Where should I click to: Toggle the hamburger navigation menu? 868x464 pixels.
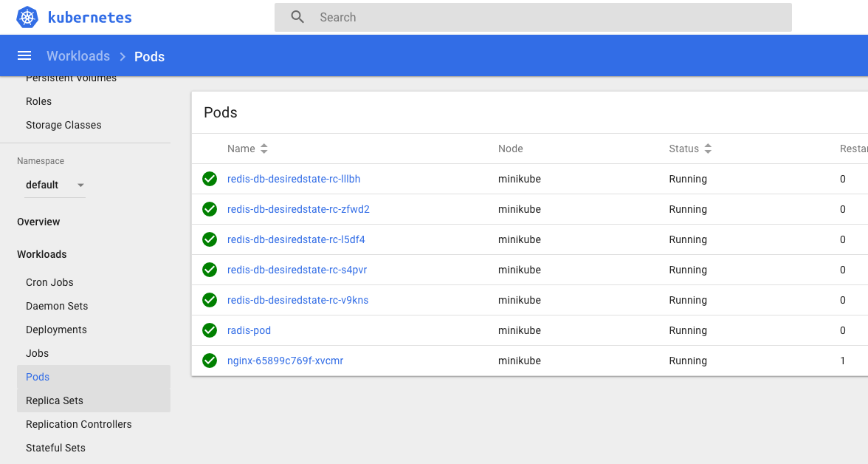tap(24, 55)
